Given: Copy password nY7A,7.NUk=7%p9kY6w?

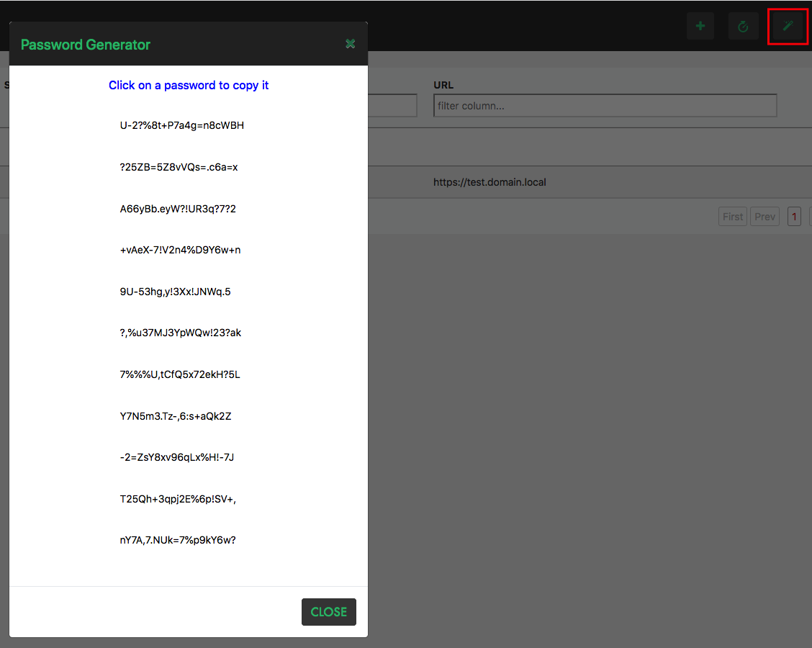Looking at the screenshot, I should (178, 540).
